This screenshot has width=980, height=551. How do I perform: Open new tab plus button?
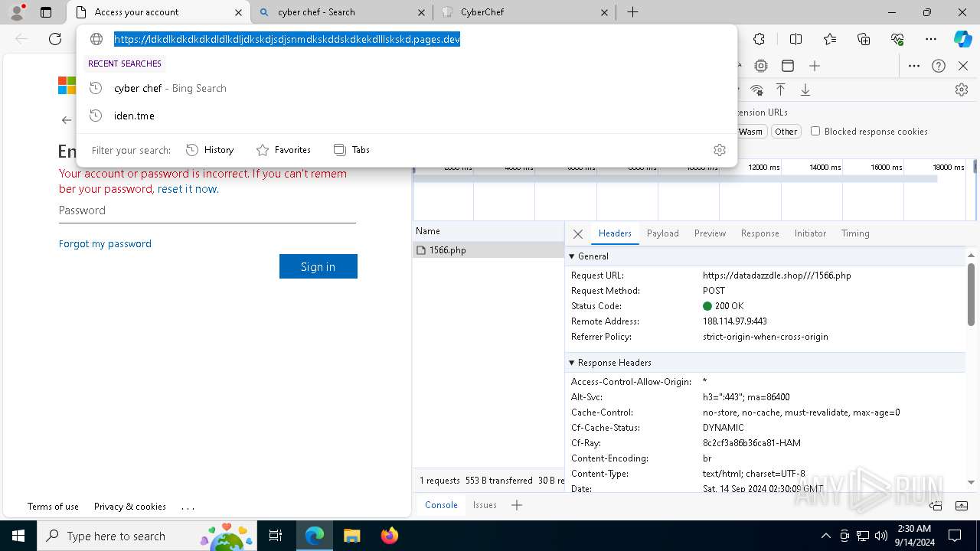pyautogui.click(x=632, y=12)
